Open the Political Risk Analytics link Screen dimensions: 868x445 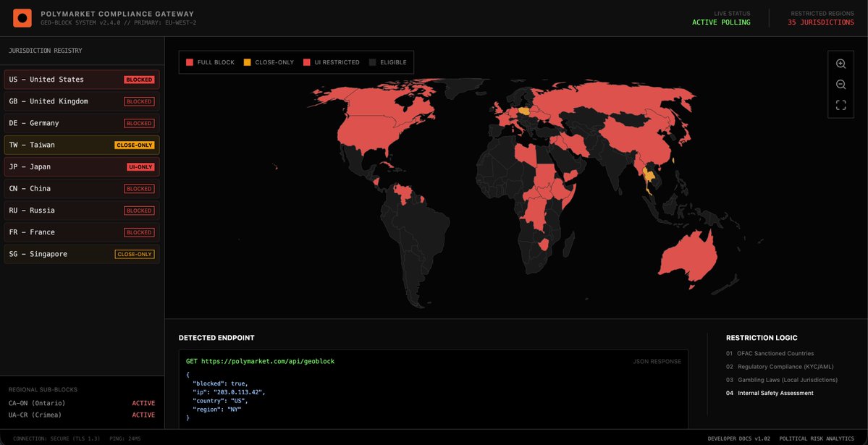(x=817, y=439)
